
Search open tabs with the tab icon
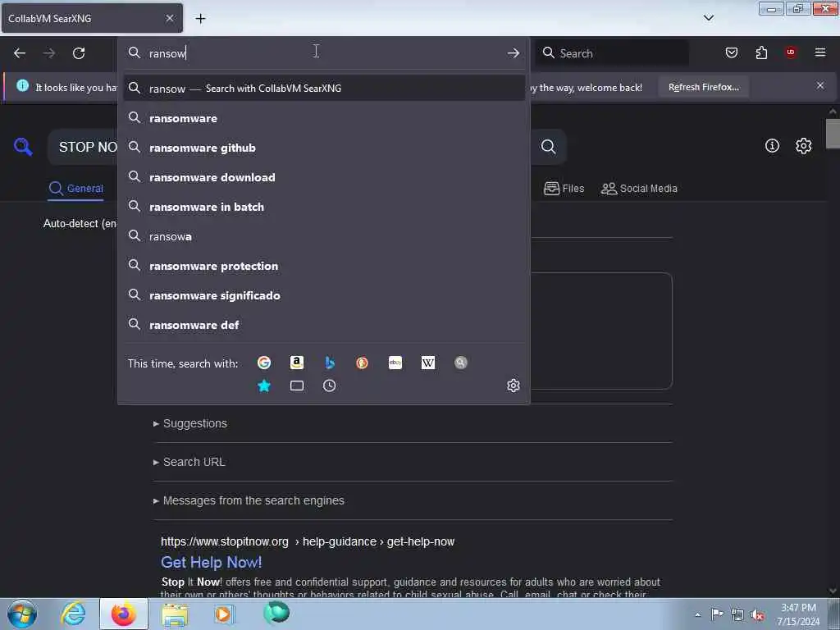pos(297,386)
